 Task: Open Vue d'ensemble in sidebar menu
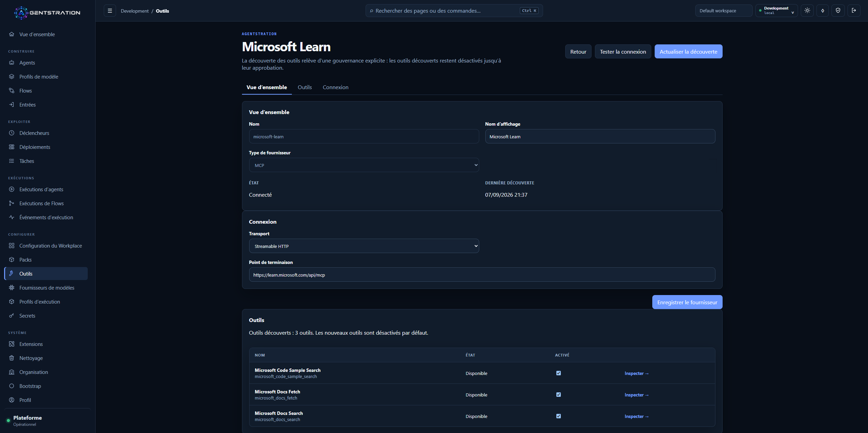click(46, 34)
